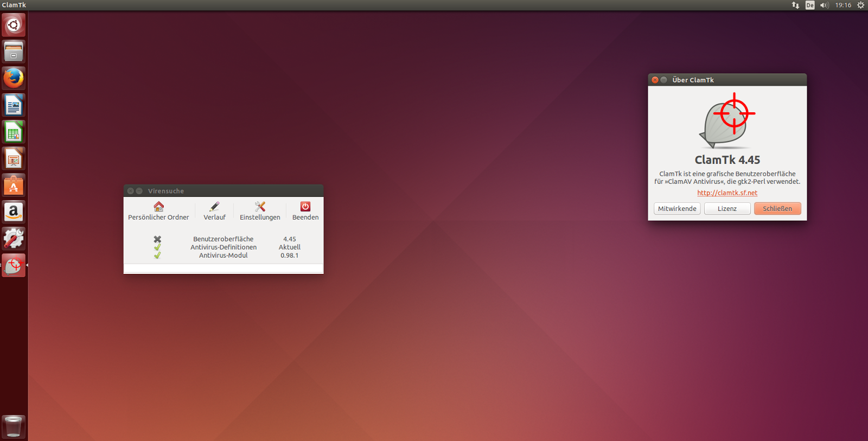Minimize the Virensuche window
Screen dimensions: 868x441
(139, 191)
